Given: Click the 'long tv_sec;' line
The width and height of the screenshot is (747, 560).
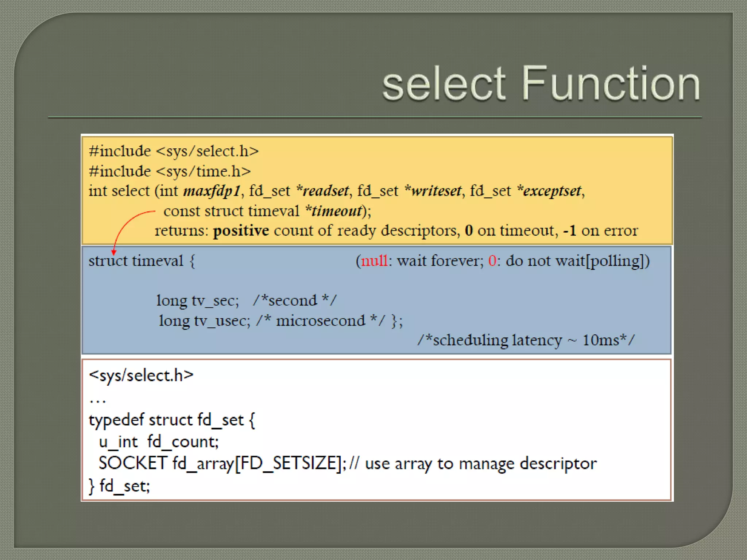Looking at the screenshot, I should 197,301.
